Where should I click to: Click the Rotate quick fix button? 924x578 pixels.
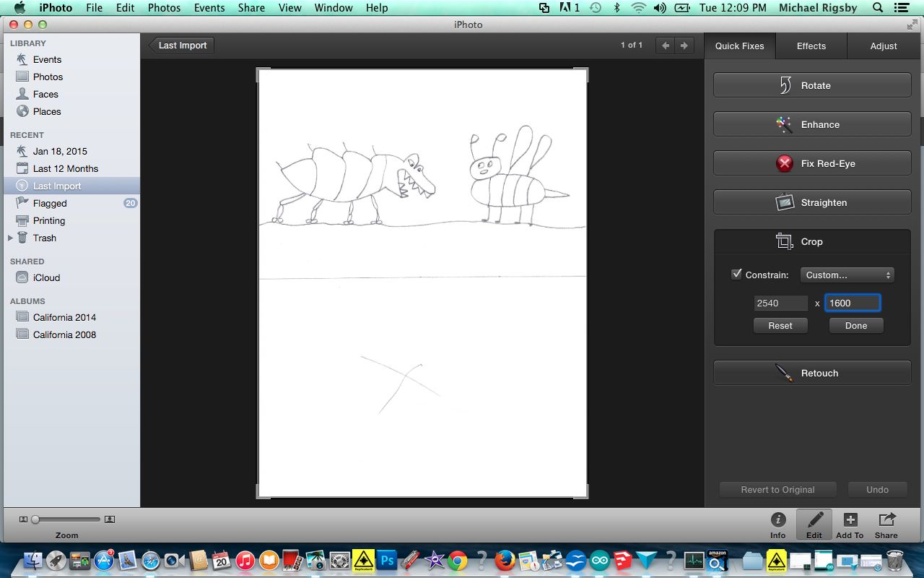[x=812, y=85]
